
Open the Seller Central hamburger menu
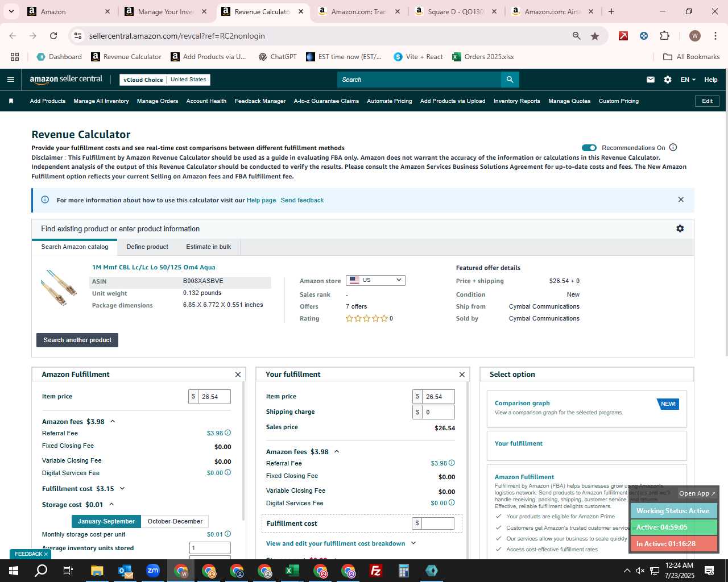[10, 80]
